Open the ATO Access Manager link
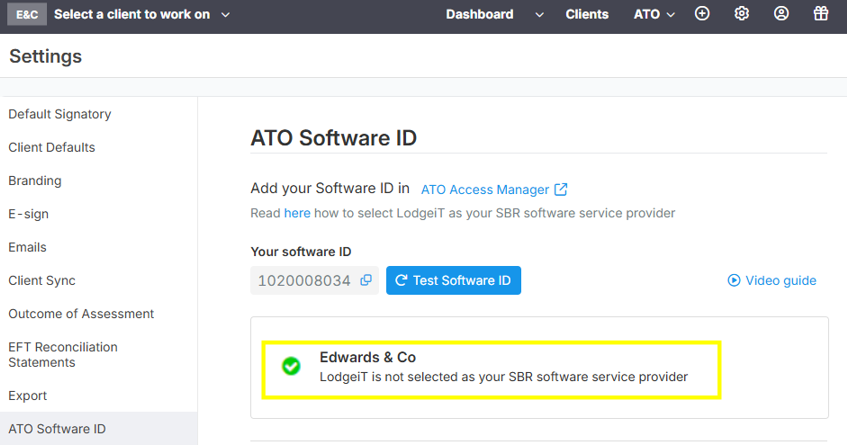 [485, 190]
